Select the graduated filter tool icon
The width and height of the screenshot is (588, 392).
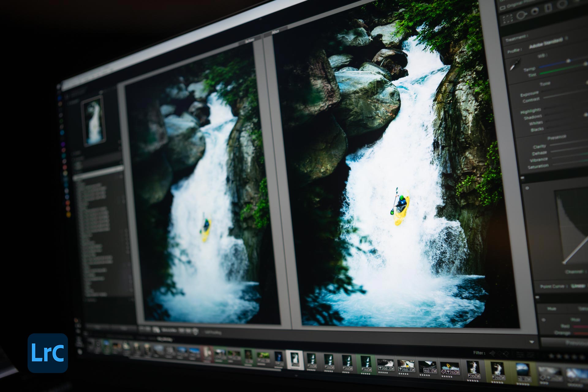click(548, 8)
